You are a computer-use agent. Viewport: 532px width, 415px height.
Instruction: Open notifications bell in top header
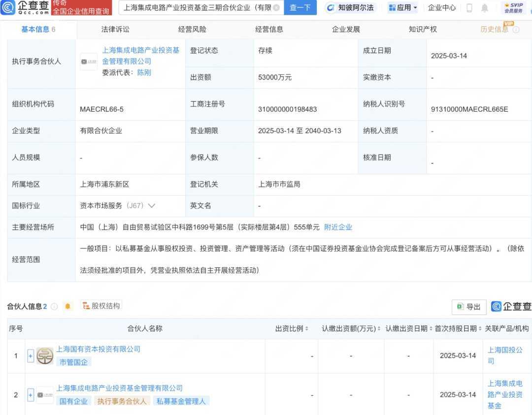(x=485, y=8)
